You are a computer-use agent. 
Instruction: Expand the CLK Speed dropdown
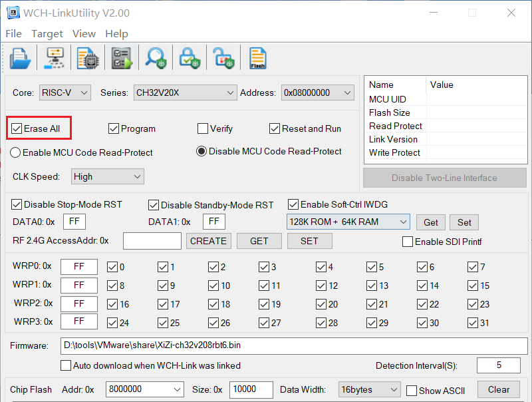pos(108,176)
